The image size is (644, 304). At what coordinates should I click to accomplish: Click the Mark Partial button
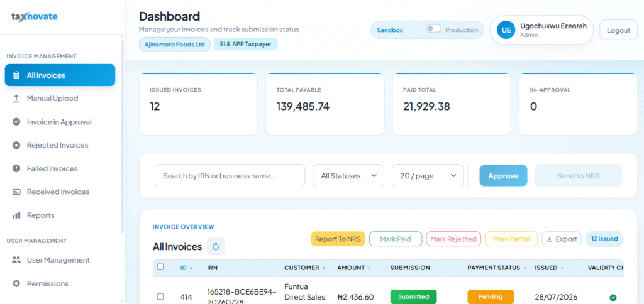click(511, 239)
